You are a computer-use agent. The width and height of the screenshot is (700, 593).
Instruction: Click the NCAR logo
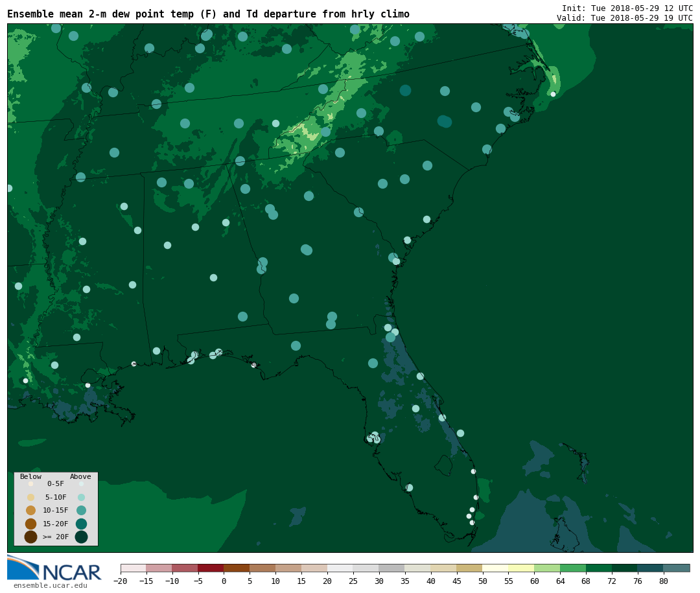tap(54, 568)
